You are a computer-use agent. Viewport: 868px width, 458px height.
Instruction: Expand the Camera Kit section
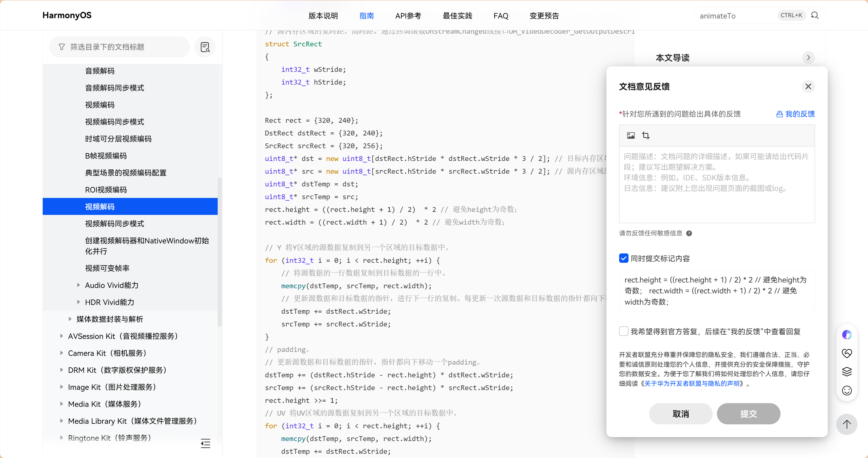point(62,353)
